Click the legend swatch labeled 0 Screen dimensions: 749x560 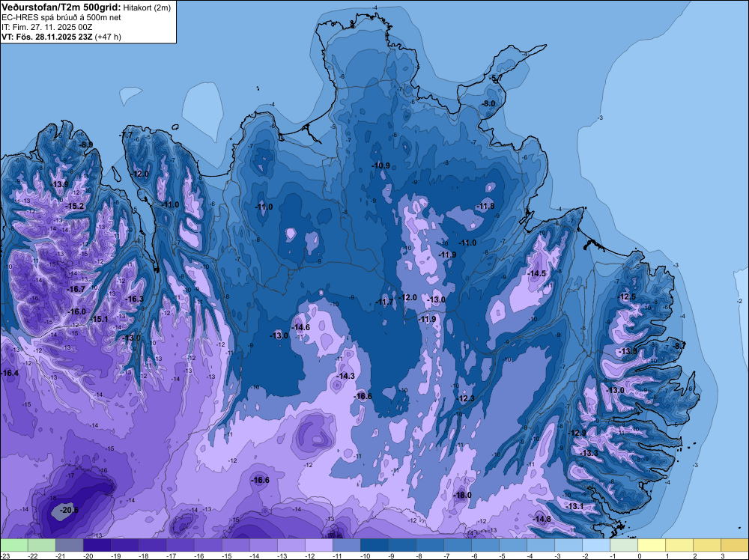tap(652, 545)
